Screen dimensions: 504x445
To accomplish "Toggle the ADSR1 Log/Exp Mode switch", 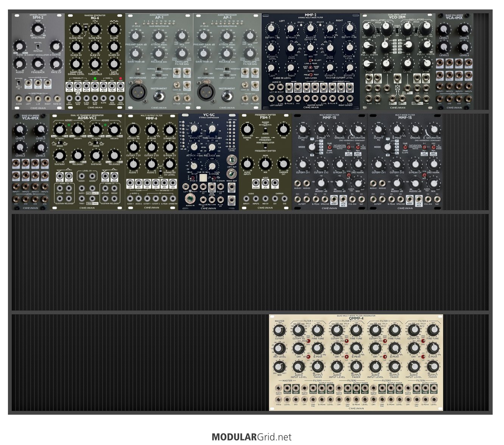I will 60,143.
